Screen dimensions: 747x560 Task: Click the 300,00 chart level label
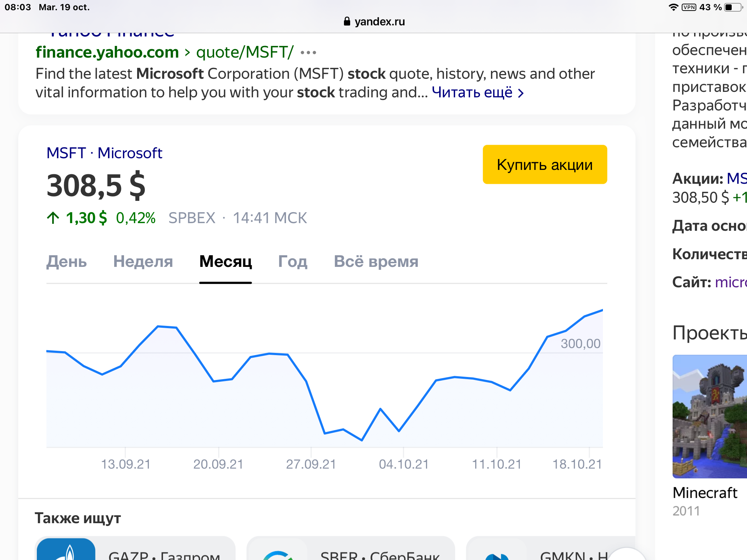(x=580, y=343)
